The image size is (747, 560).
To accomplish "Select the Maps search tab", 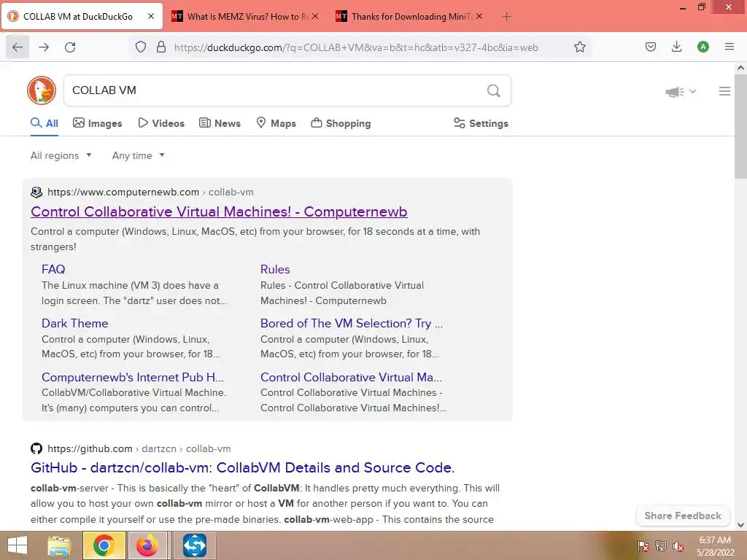I will pyautogui.click(x=276, y=123).
